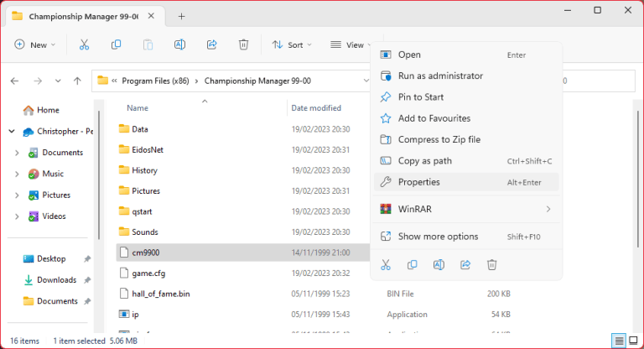Choose Open from the context menu

click(x=466, y=55)
